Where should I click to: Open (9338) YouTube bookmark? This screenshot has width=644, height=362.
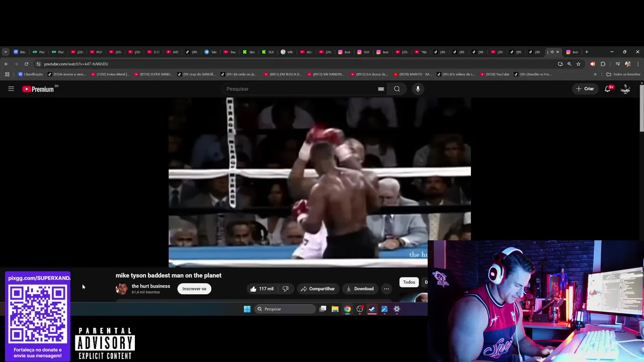point(495,74)
